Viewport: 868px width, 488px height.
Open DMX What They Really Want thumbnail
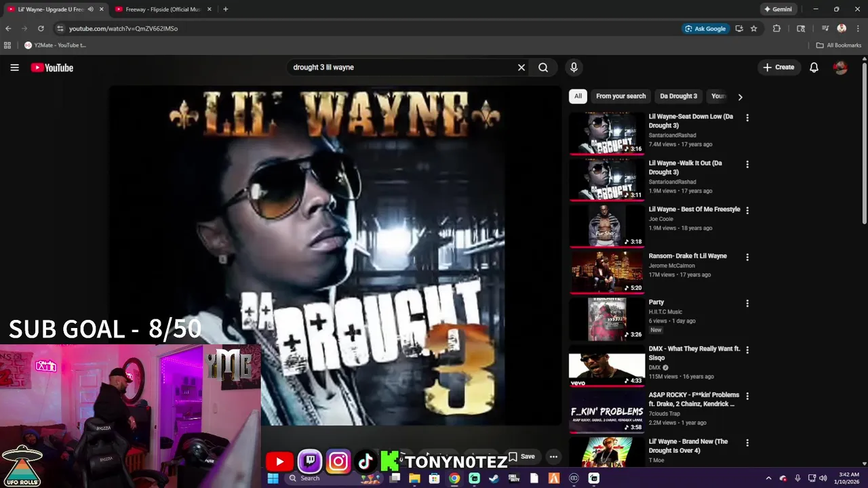[x=607, y=365]
